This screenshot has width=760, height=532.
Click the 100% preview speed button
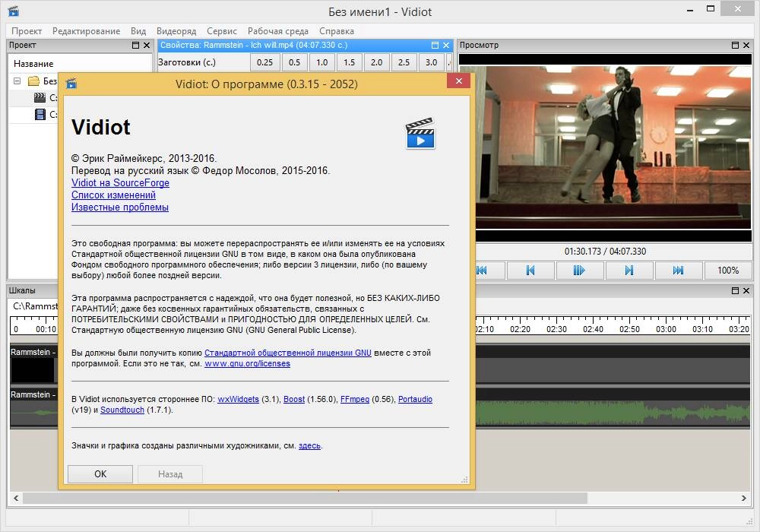click(x=728, y=271)
